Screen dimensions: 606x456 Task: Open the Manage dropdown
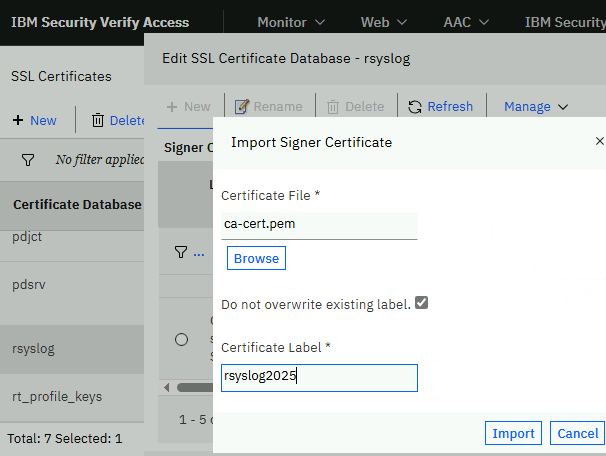536,106
